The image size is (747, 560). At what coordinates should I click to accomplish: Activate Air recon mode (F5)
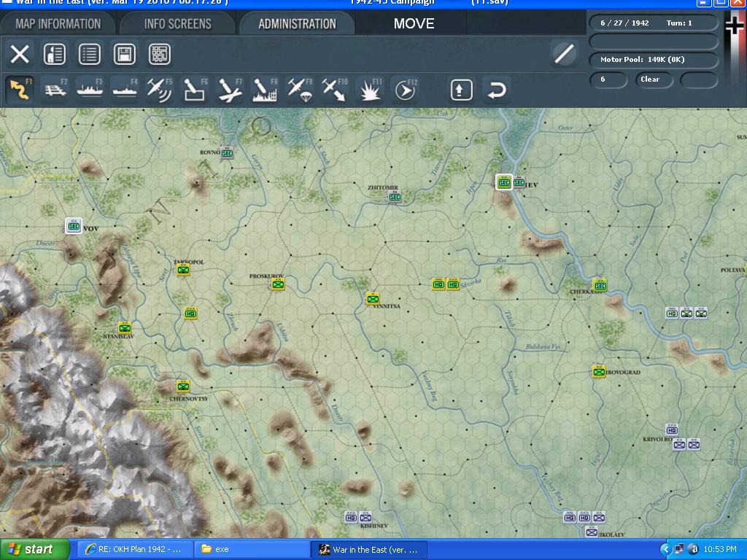click(160, 90)
